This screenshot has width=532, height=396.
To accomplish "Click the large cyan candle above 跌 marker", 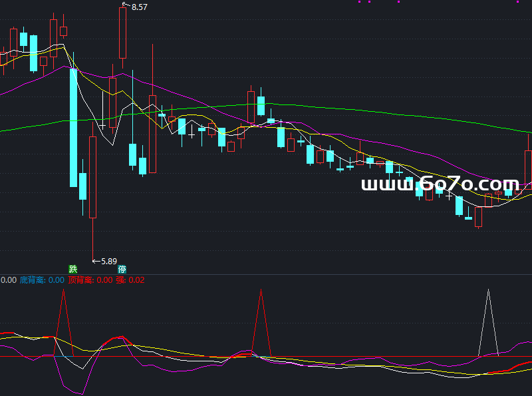I will [x=74, y=126].
